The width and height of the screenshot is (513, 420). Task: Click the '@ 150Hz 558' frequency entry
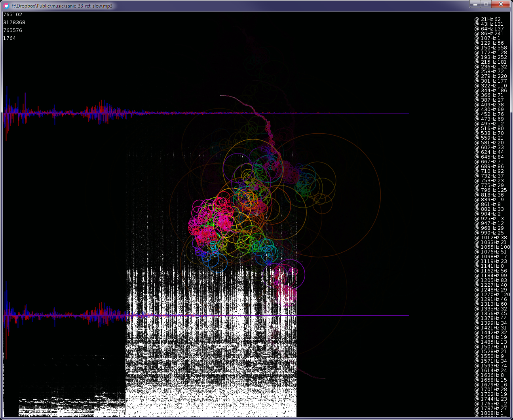point(491,48)
